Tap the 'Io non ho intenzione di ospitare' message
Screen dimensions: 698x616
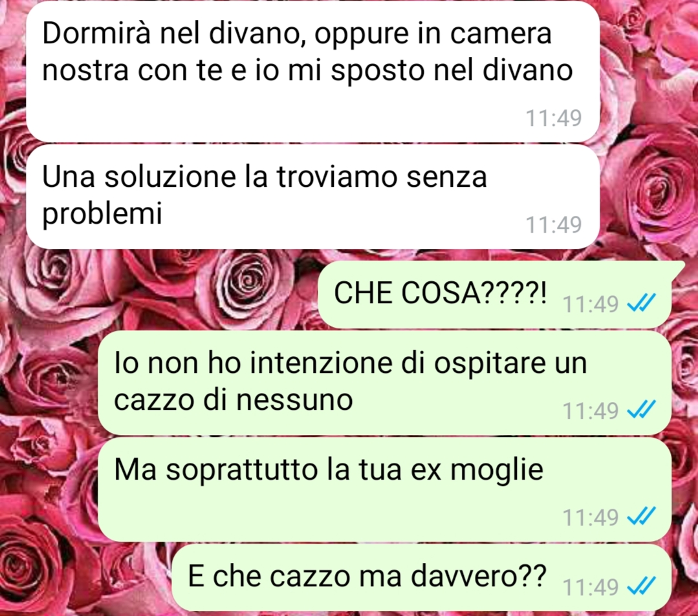click(x=385, y=383)
